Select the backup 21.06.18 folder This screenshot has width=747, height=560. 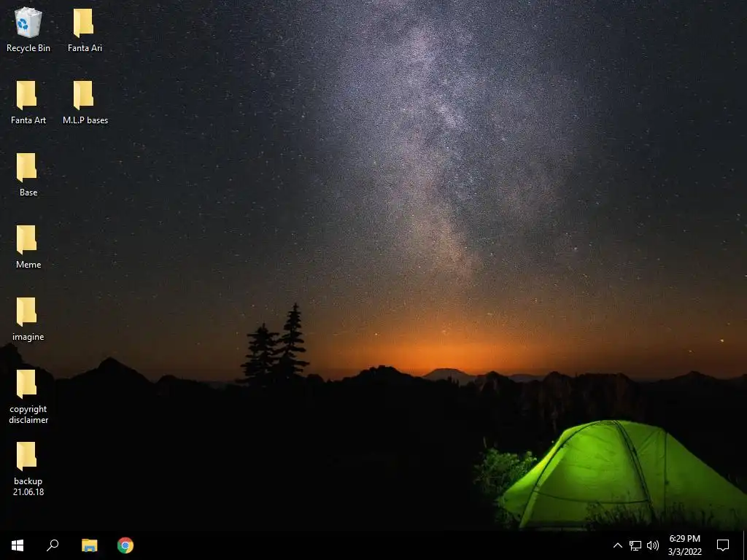pyautogui.click(x=28, y=469)
